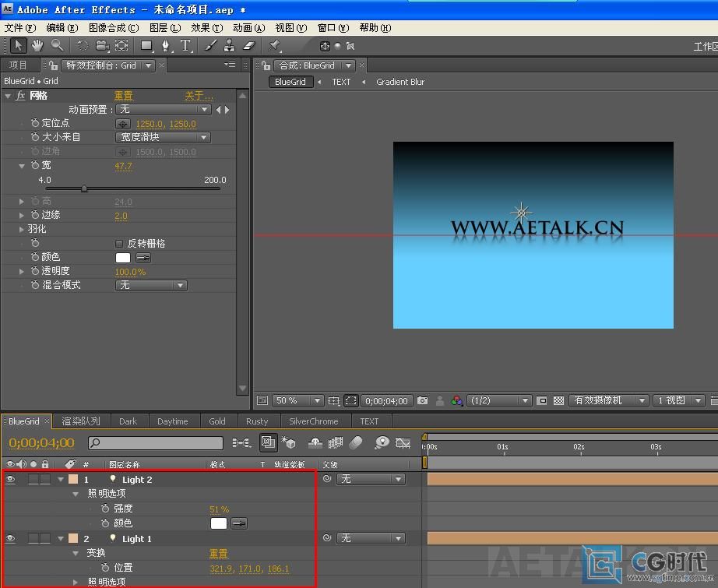The width and height of the screenshot is (718, 588).
Task: Toggle stopwatch for 宽 property
Action: click(x=35, y=165)
